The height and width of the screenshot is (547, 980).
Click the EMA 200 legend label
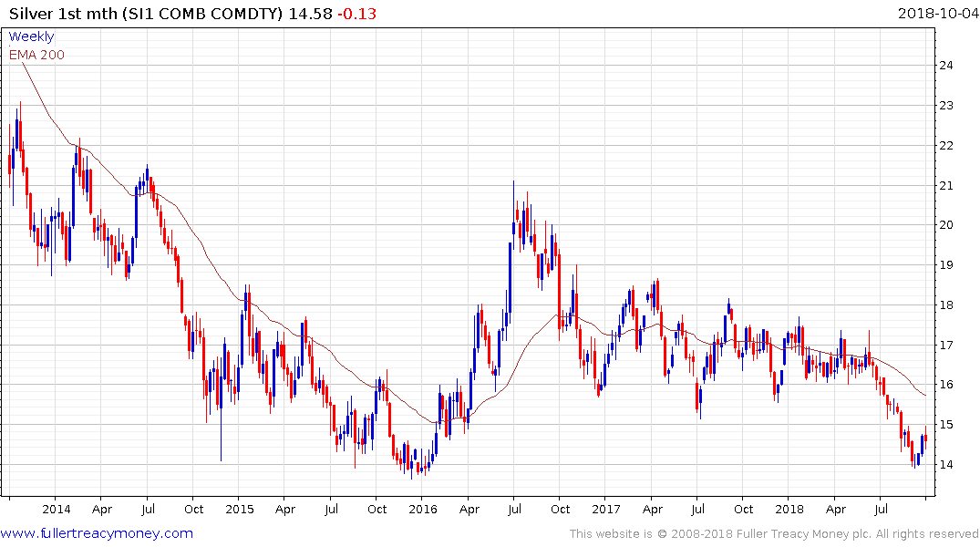click(x=36, y=55)
